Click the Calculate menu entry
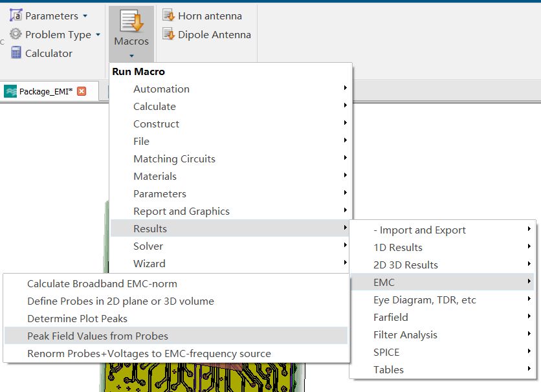This screenshot has width=541, height=392. click(230, 106)
